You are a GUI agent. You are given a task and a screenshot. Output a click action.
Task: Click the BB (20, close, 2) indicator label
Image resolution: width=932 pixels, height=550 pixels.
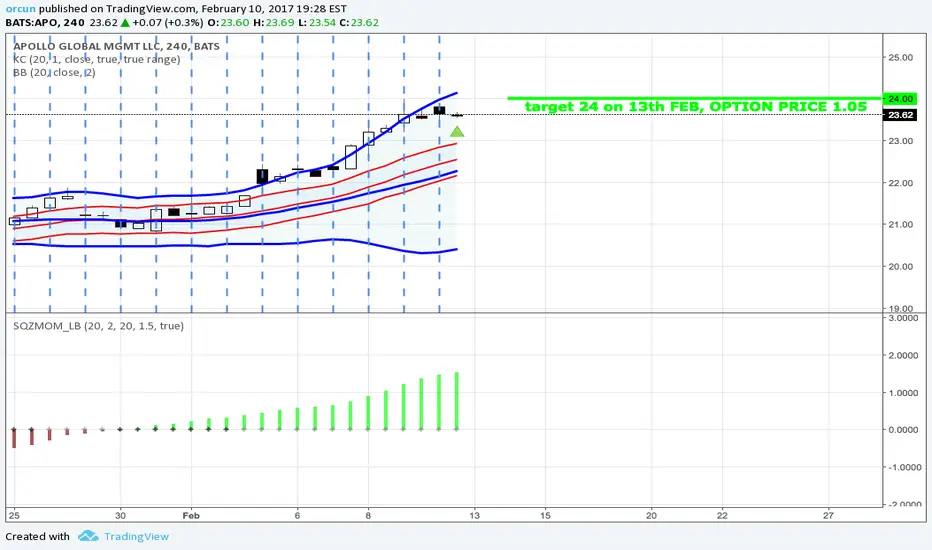point(54,73)
